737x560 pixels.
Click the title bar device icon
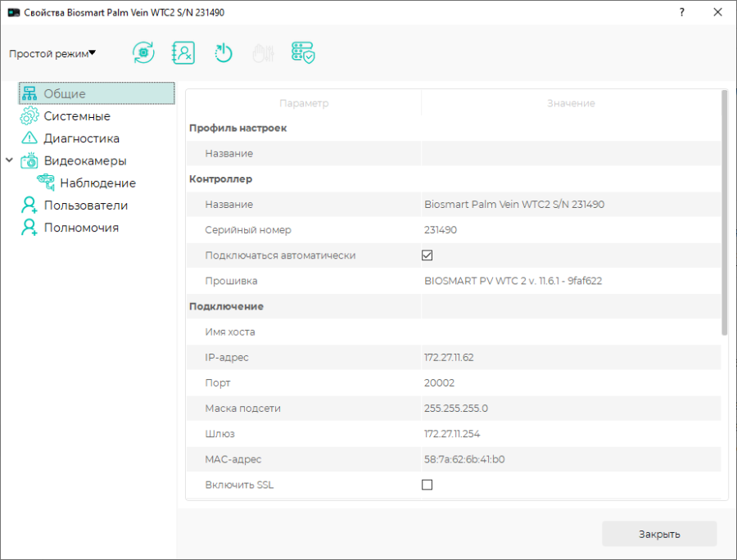click(14, 12)
